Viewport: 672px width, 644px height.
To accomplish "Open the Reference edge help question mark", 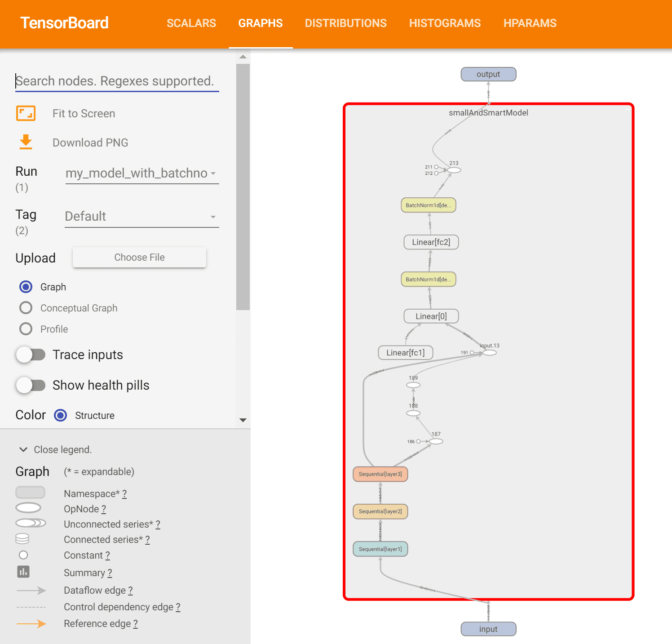I will 136,624.
